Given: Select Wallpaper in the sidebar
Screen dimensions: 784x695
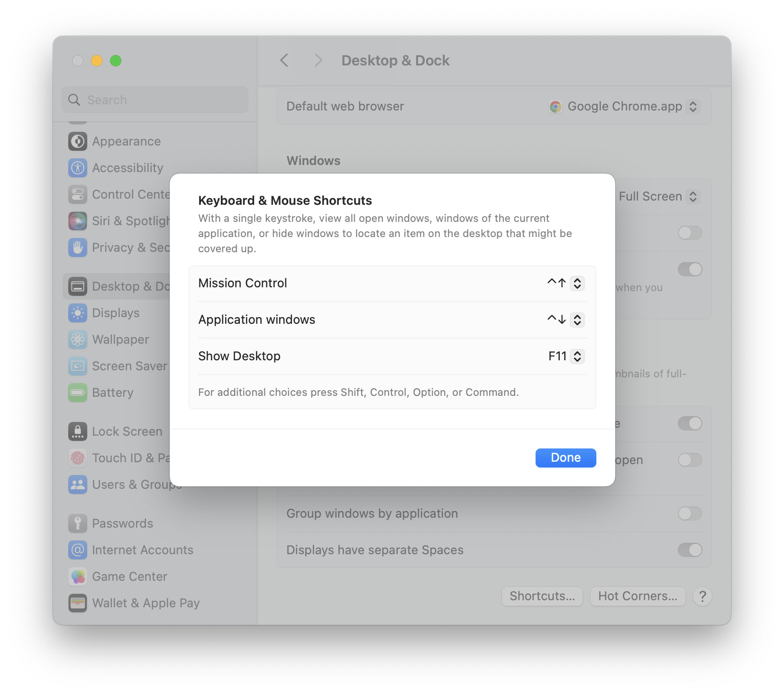Looking at the screenshot, I should tap(121, 339).
